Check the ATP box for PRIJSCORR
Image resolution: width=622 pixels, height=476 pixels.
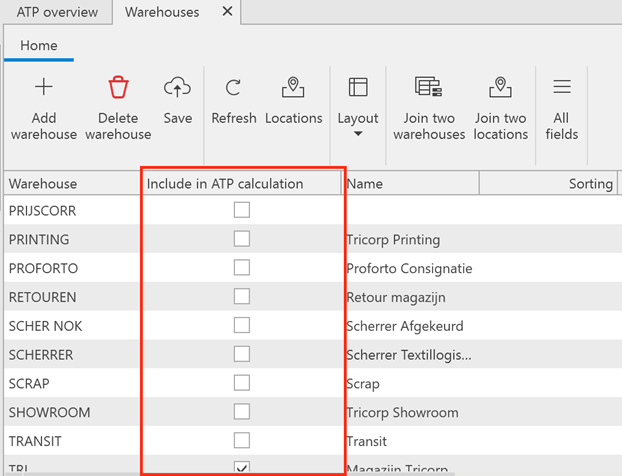tap(242, 210)
